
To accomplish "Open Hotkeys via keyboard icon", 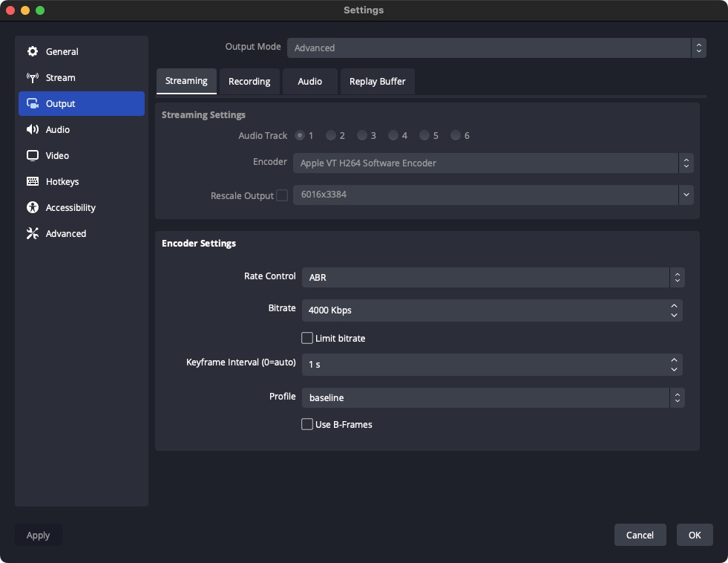I will pos(33,182).
